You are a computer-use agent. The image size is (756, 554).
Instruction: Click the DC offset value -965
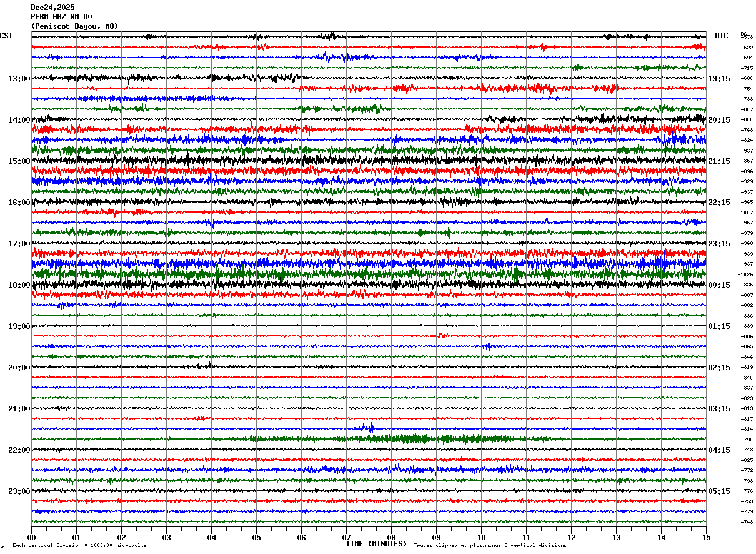747,203
